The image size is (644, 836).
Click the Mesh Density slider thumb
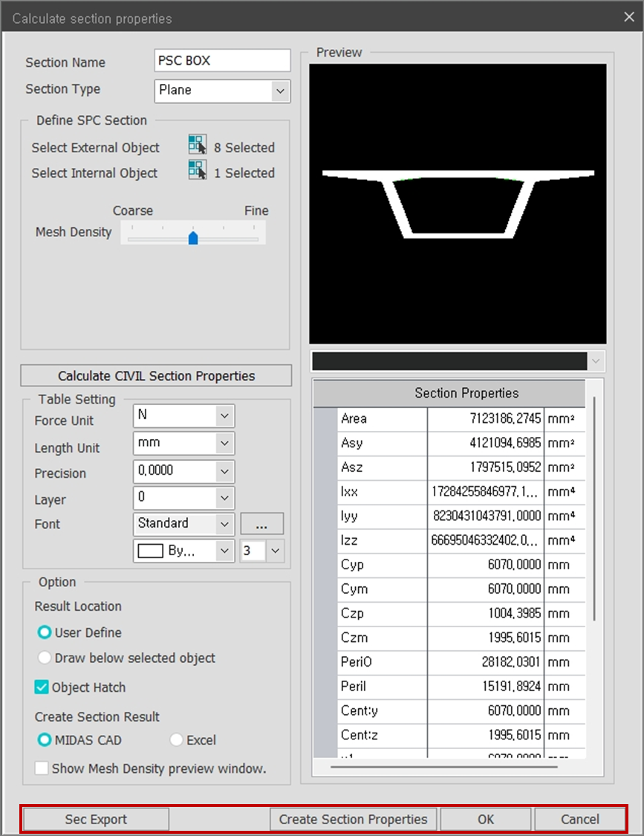[193, 237]
